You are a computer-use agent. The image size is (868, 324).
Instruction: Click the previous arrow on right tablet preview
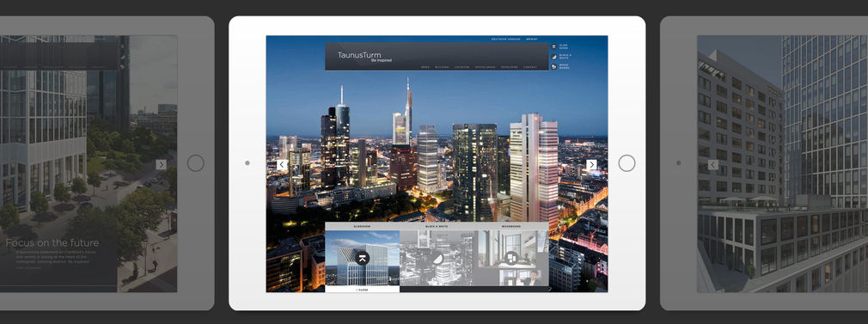[713, 164]
